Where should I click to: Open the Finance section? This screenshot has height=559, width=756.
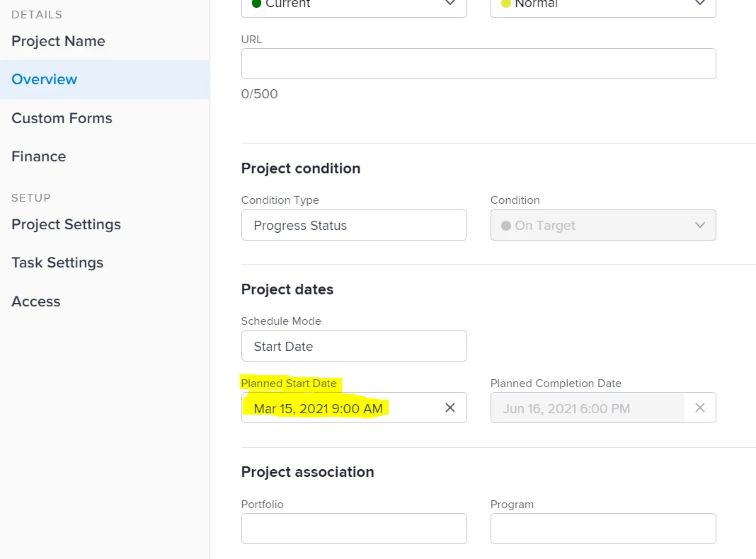(38, 156)
